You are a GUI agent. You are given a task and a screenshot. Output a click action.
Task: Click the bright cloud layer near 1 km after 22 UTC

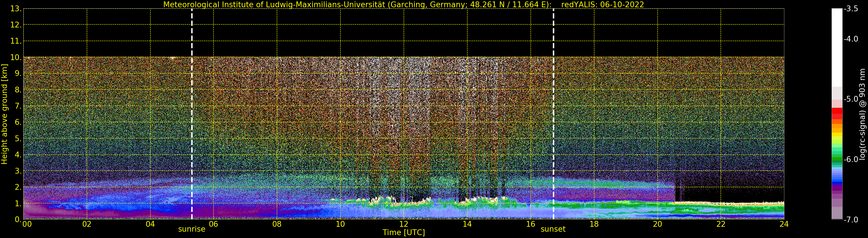[x=752, y=204]
